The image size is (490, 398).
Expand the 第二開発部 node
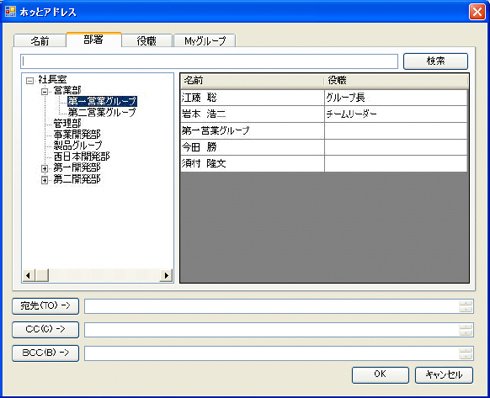pos(44,180)
